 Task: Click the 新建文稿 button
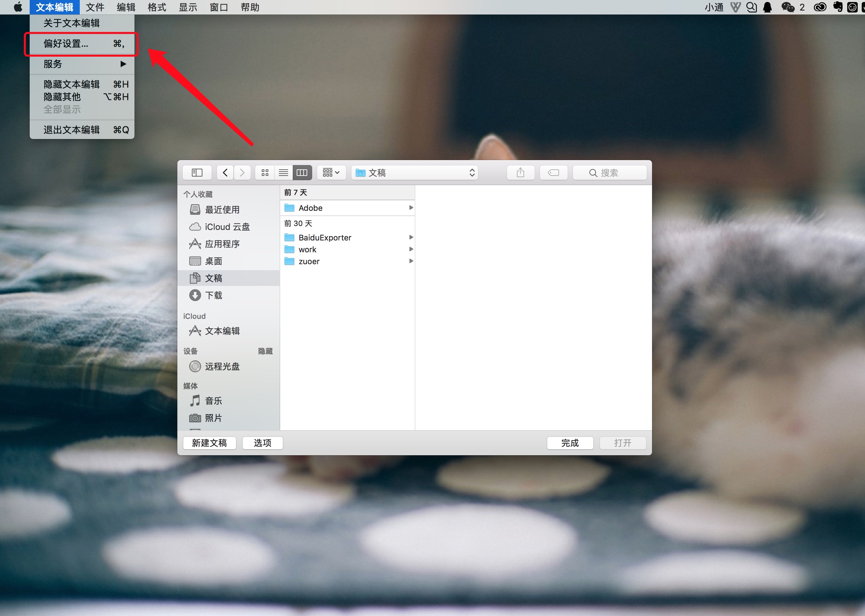click(x=210, y=443)
